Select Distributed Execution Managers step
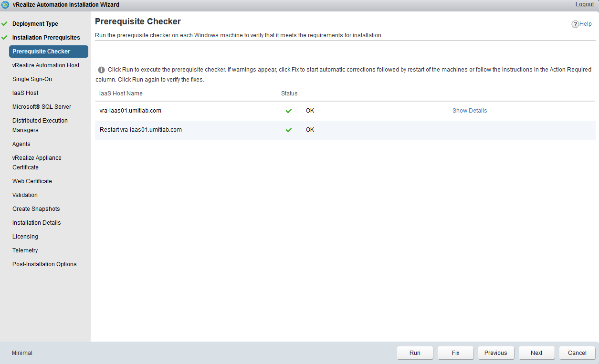The width and height of the screenshot is (599, 364). pos(40,125)
